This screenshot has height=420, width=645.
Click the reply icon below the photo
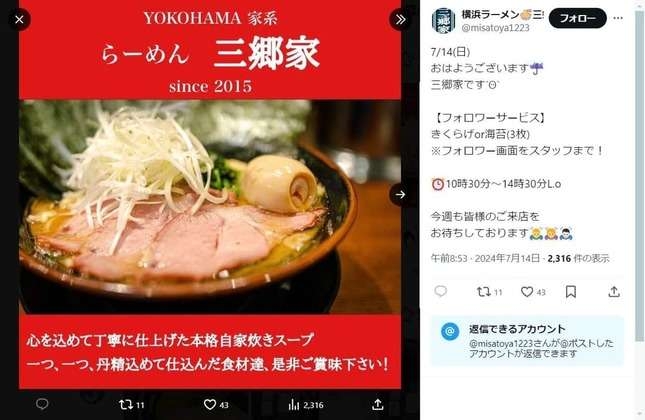(x=42, y=404)
